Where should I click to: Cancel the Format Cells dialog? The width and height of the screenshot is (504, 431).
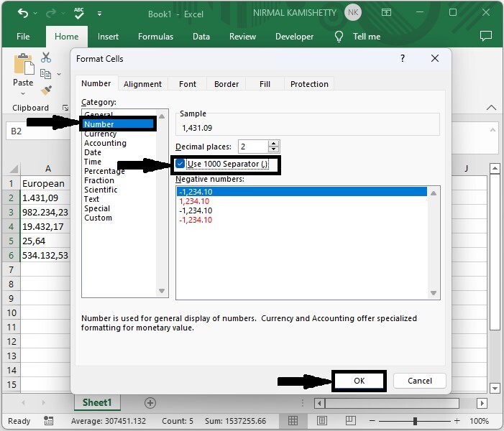[x=419, y=381]
